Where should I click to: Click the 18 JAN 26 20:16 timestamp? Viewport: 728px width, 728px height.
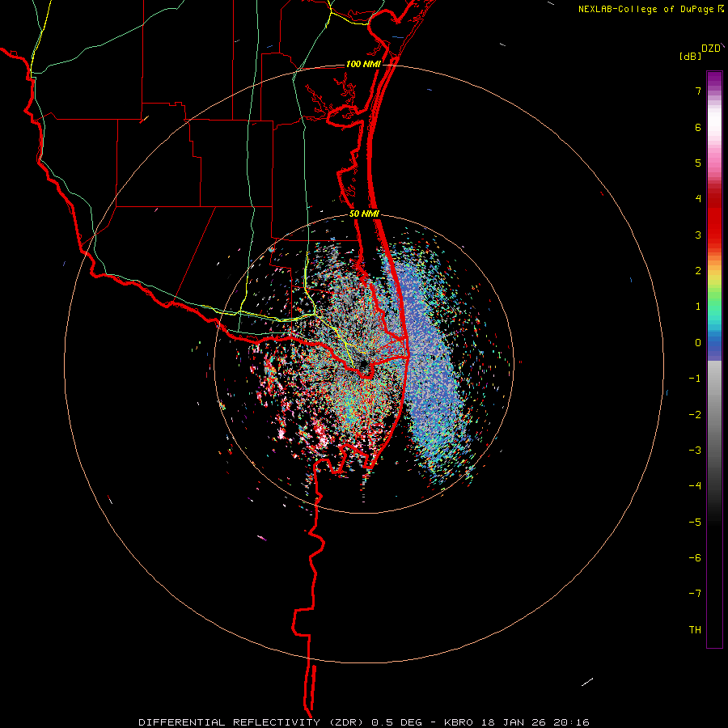coord(536,722)
